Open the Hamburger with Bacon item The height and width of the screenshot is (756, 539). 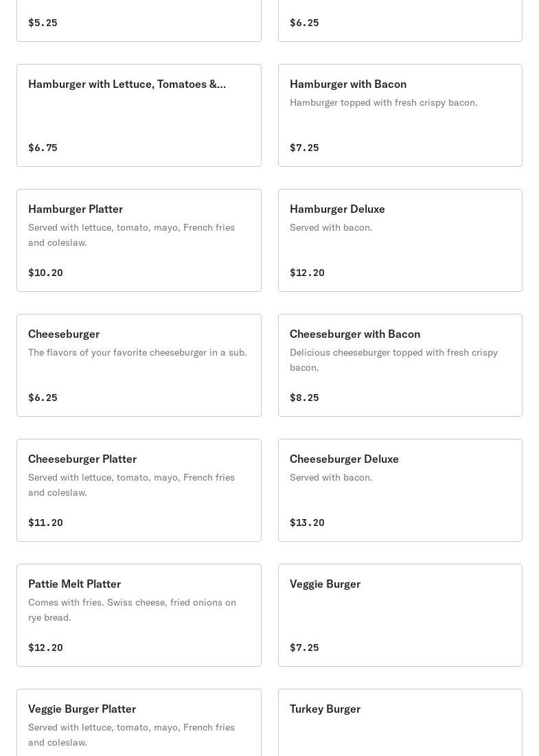click(400, 115)
